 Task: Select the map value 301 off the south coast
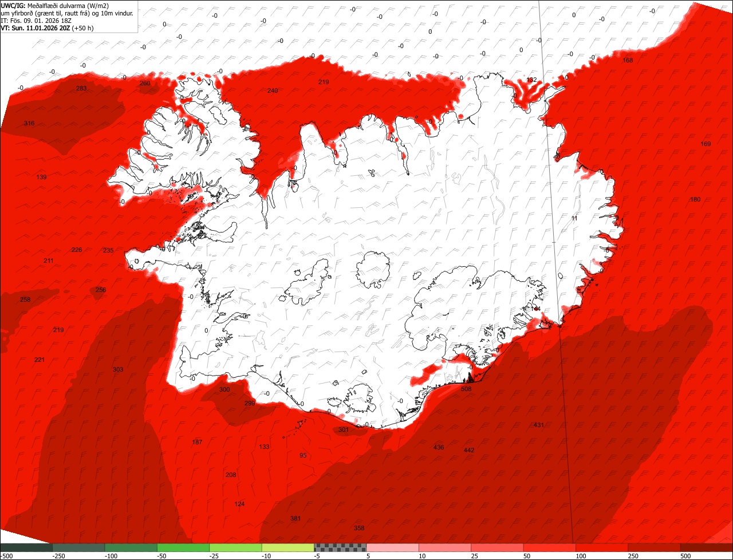pos(344,429)
